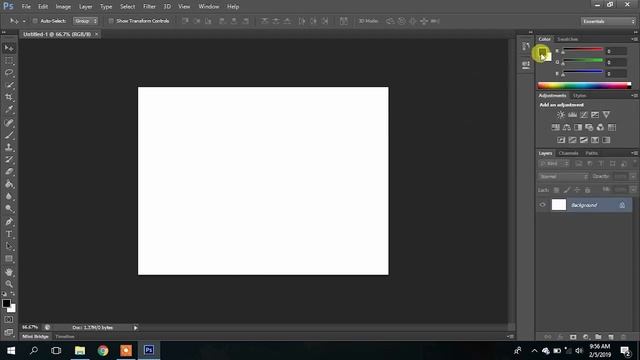Enable Show Transform Controls checkbox

111,21
